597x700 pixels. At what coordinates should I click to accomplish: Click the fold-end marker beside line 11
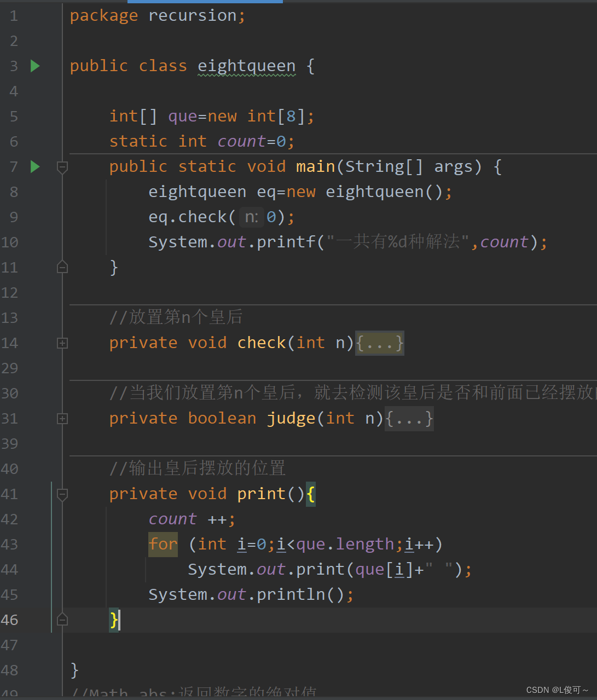click(x=62, y=267)
